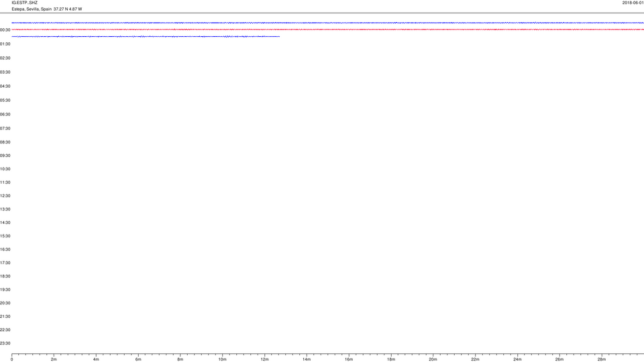Click the 18:30 time row label

pyautogui.click(x=5, y=276)
